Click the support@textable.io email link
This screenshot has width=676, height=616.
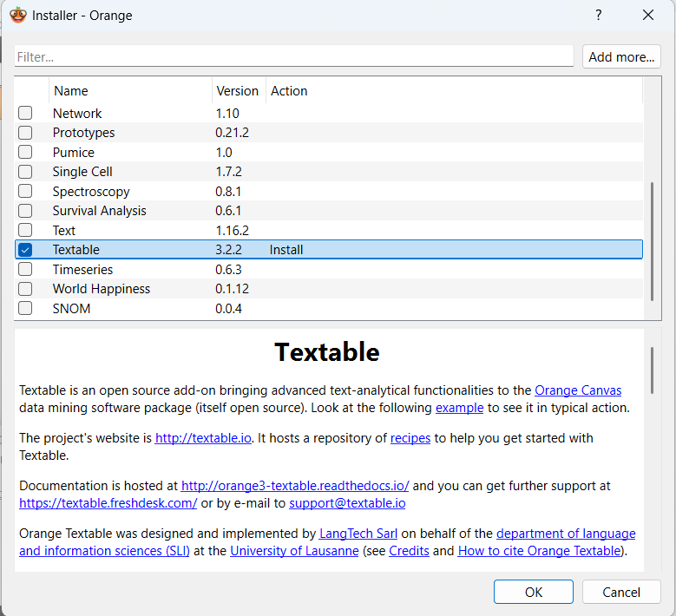click(x=347, y=503)
